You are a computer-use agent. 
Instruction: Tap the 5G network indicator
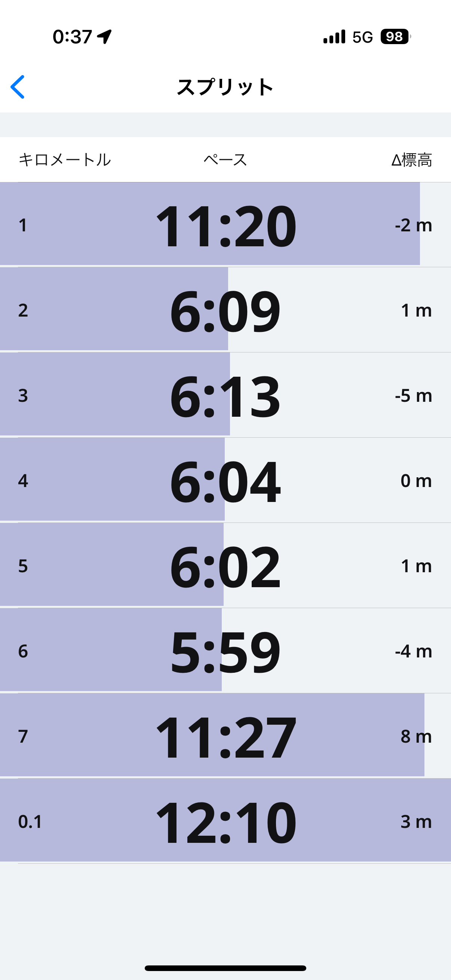click(x=362, y=37)
